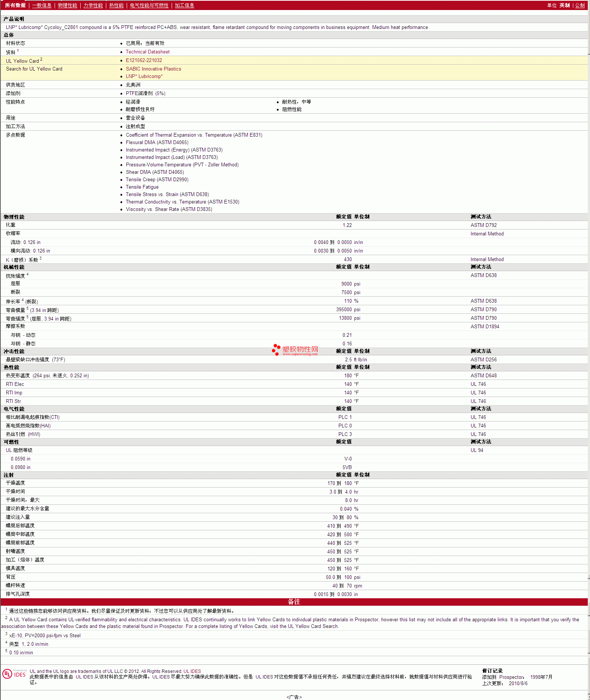The height and width of the screenshot is (700, 590).
Task: Click 上次更新 date 2010/8/6
Action: [x=518, y=684]
